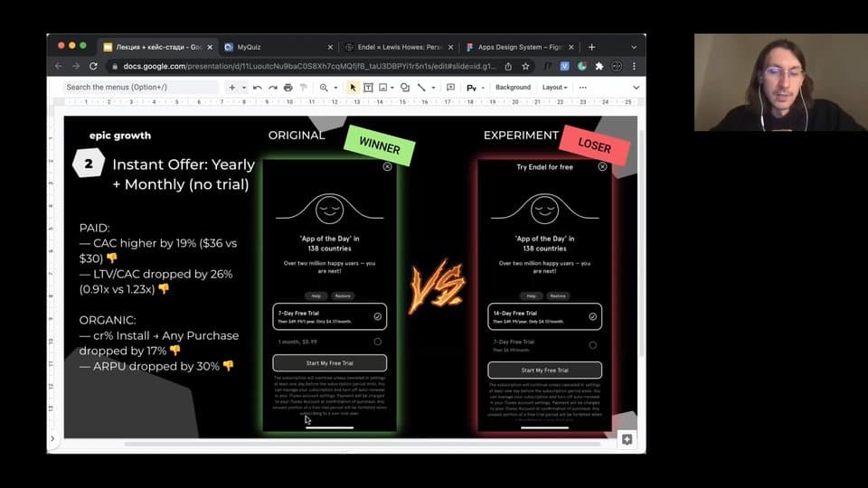868x488 pixels.
Task: Switch to the MyQuiz tab
Action: click(279, 47)
